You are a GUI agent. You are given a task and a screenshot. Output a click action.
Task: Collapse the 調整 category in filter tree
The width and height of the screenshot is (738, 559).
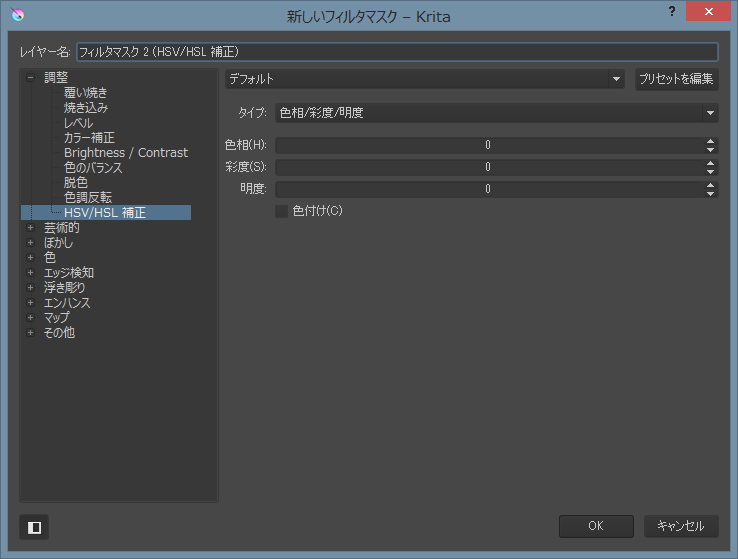[x=31, y=78]
